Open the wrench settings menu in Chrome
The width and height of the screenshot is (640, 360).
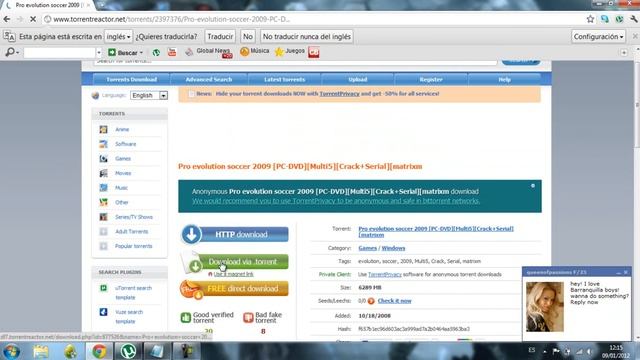coord(633,19)
